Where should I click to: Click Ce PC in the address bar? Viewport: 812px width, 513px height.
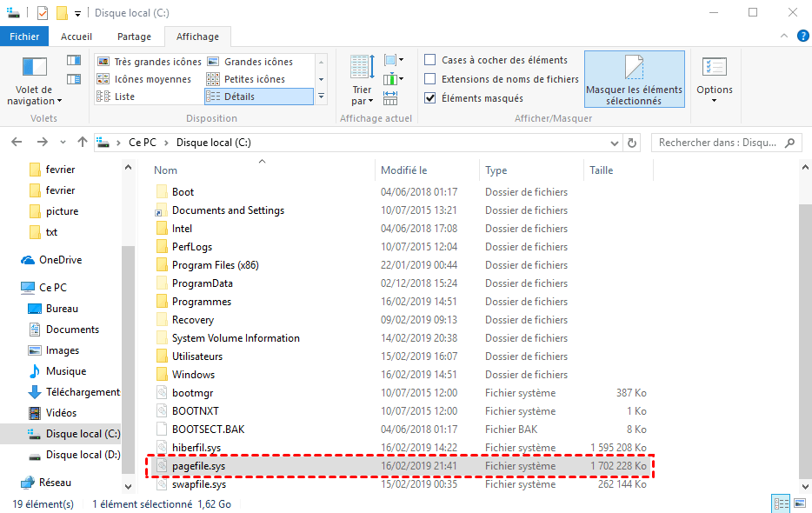[x=143, y=143]
